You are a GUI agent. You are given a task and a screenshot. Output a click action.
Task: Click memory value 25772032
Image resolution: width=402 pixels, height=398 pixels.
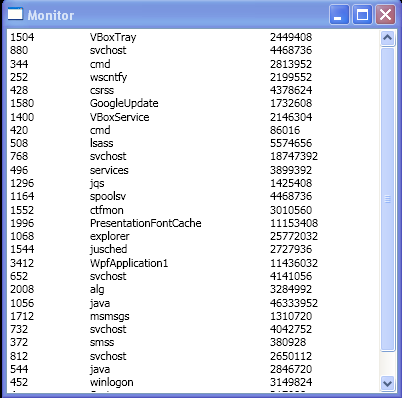[294, 236]
